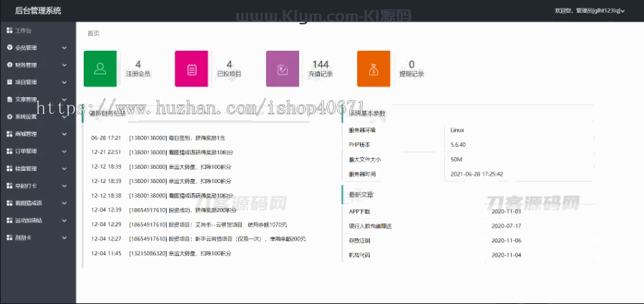Click the 文章管理 document icon in sidebar

(9, 99)
